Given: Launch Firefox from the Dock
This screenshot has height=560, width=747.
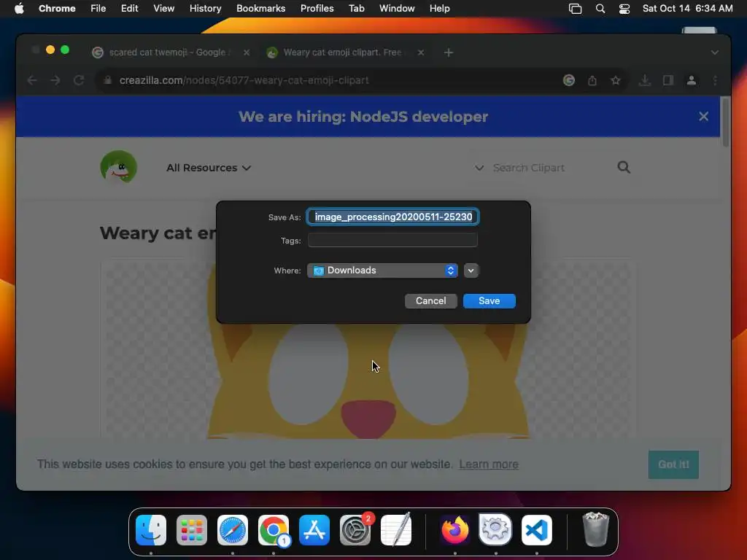Looking at the screenshot, I should (454, 530).
